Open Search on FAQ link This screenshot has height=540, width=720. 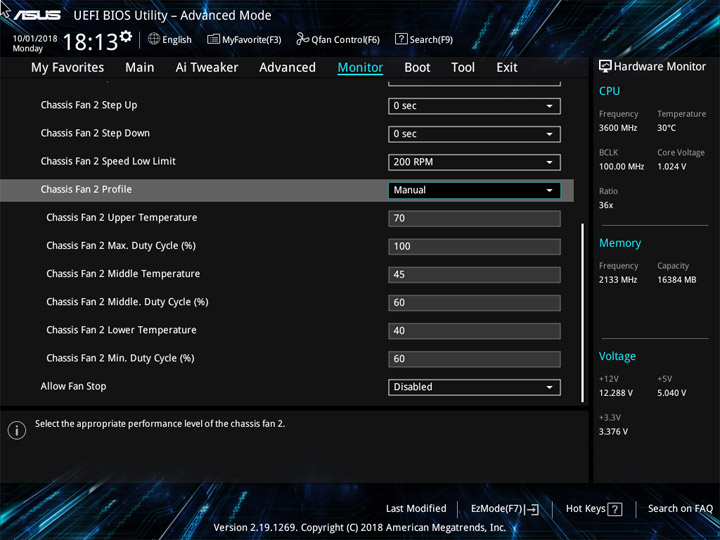tap(680, 509)
